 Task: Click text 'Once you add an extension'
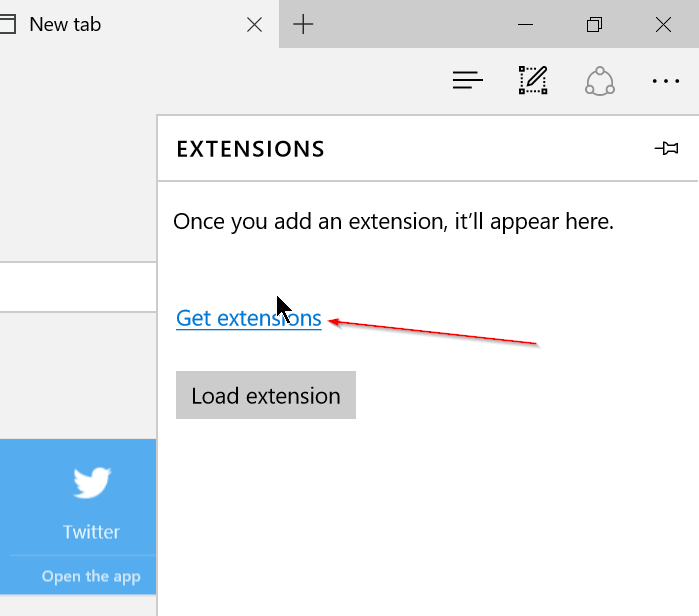310,222
